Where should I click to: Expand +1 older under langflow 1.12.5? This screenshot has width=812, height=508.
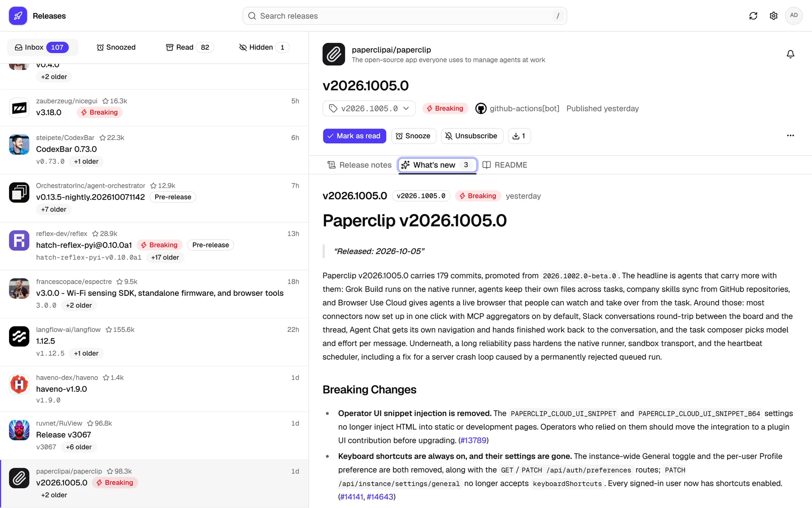(86, 354)
